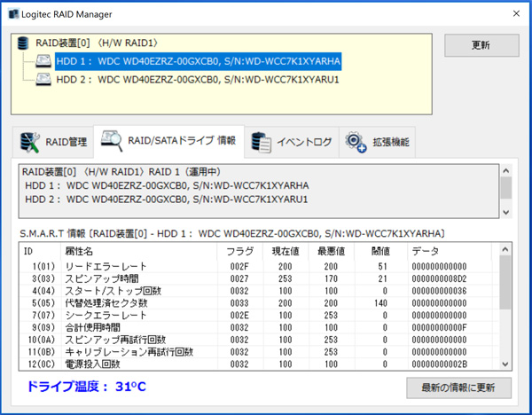
Task: Select the 電源投入回数 row
Action: pyautogui.click(x=259, y=364)
